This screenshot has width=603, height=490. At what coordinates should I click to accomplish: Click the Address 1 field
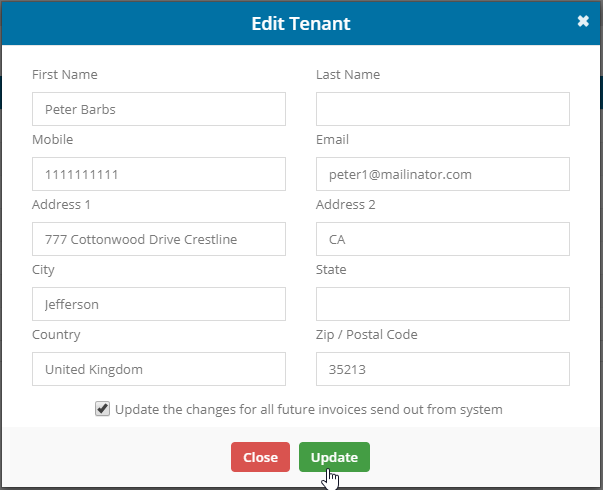[x=159, y=239]
